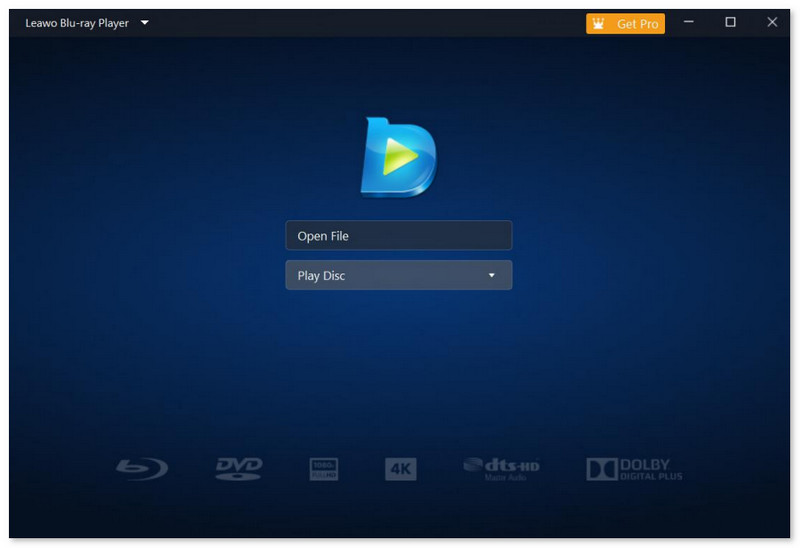Click the crown icon on Get Pro
The width and height of the screenshot is (800, 548).
point(601,23)
